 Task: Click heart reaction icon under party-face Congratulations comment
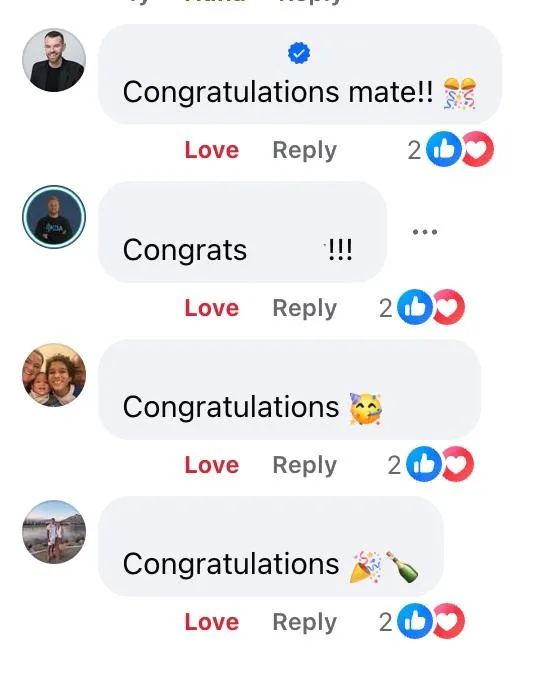click(x=458, y=464)
